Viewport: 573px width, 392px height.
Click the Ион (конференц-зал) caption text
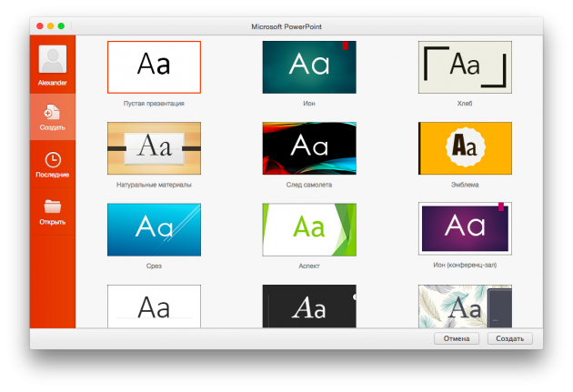[x=465, y=265]
